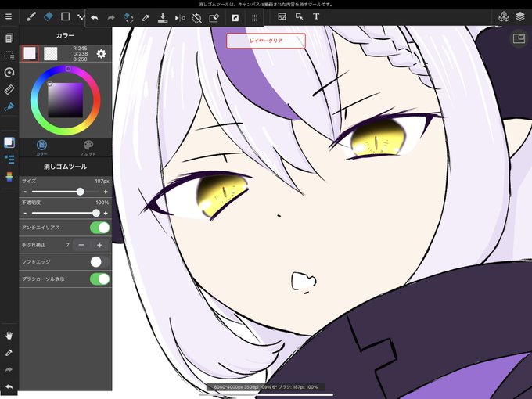Screen dimensions: 532x399
Task: Select the square shape tool
Action: (65, 16)
